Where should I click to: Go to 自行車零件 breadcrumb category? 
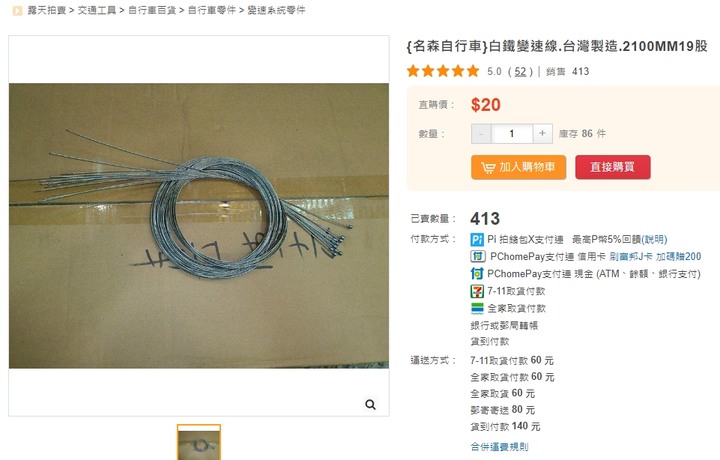pyautogui.click(x=212, y=10)
